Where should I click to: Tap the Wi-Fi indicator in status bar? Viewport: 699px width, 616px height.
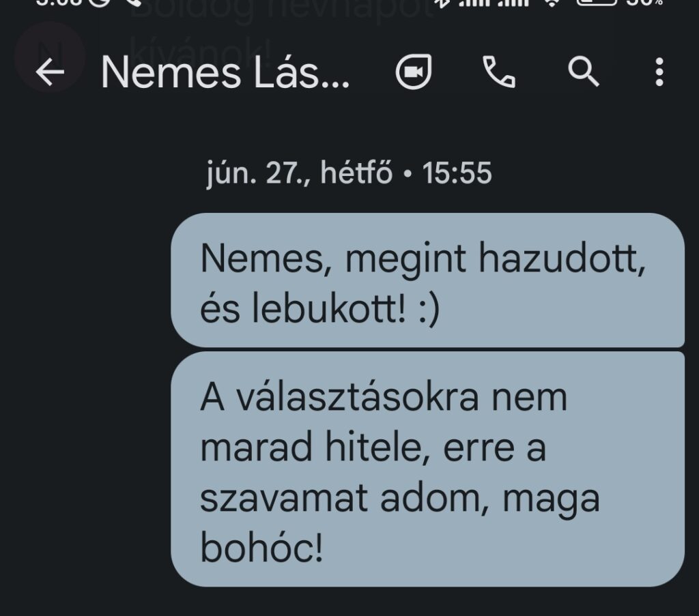tap(552, 3)
